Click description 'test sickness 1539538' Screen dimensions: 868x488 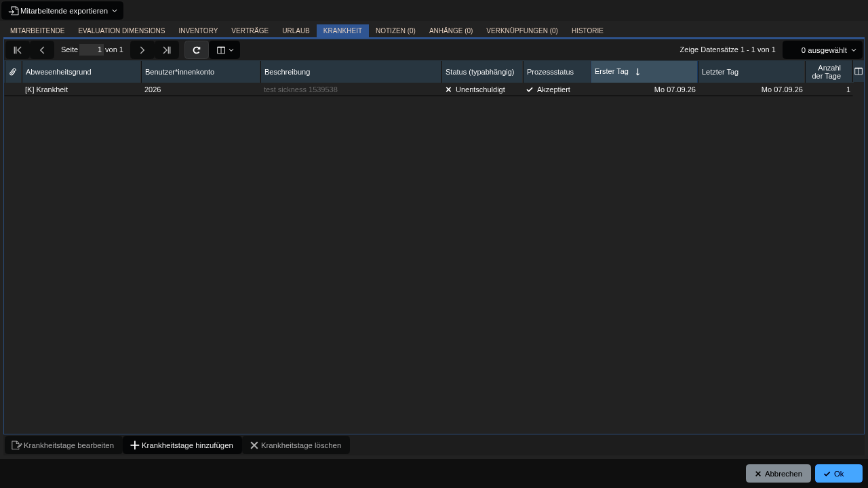tap(351, 89)
